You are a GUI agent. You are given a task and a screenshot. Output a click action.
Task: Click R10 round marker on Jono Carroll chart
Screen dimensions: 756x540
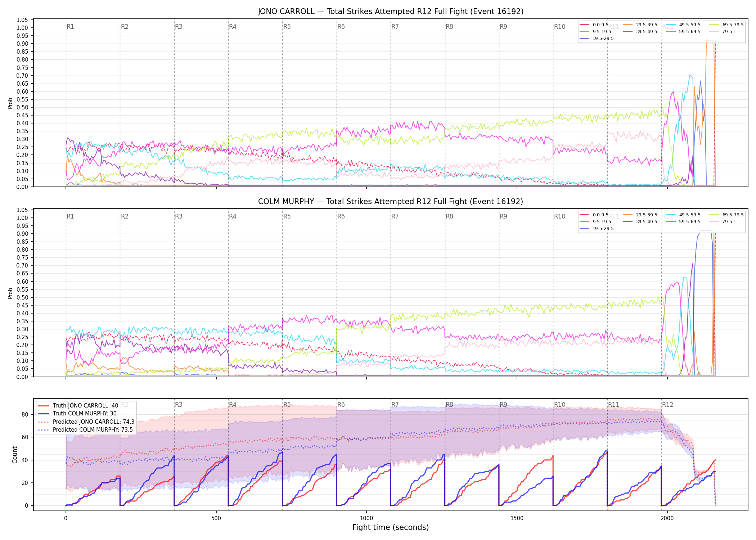click(x=559, y=27)
